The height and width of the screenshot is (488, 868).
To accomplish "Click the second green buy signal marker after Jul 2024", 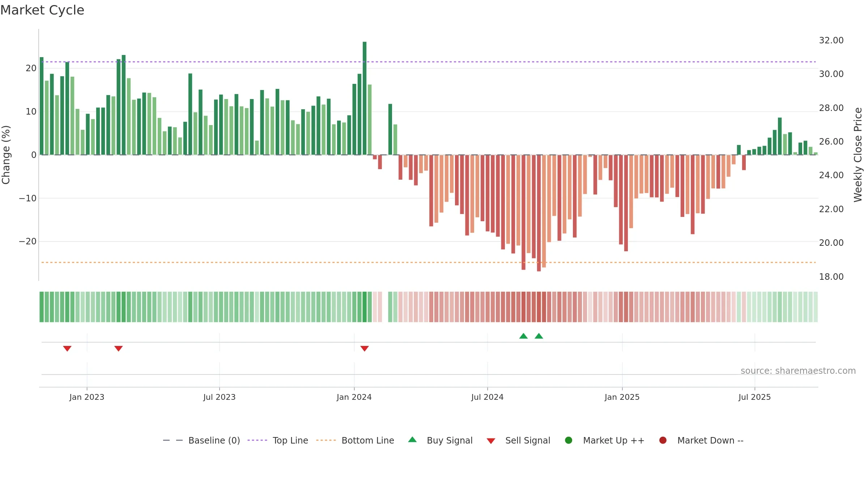I will coord(539,336).
